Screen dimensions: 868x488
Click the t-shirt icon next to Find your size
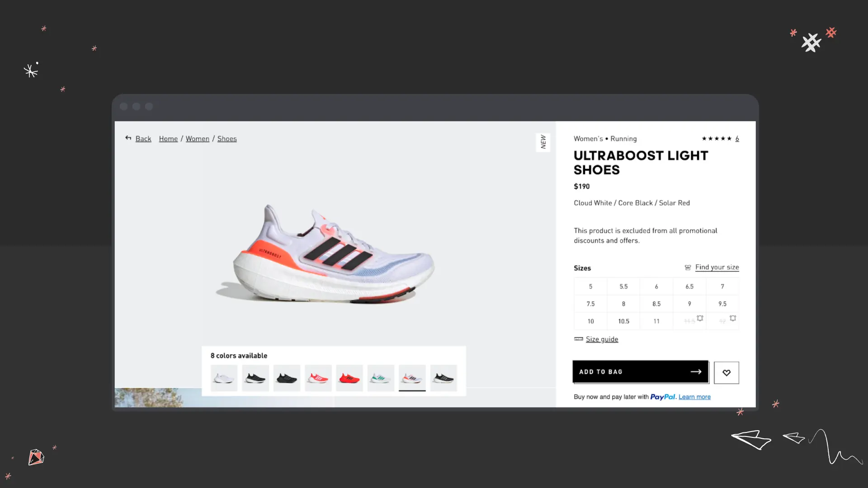coord(688,267)
